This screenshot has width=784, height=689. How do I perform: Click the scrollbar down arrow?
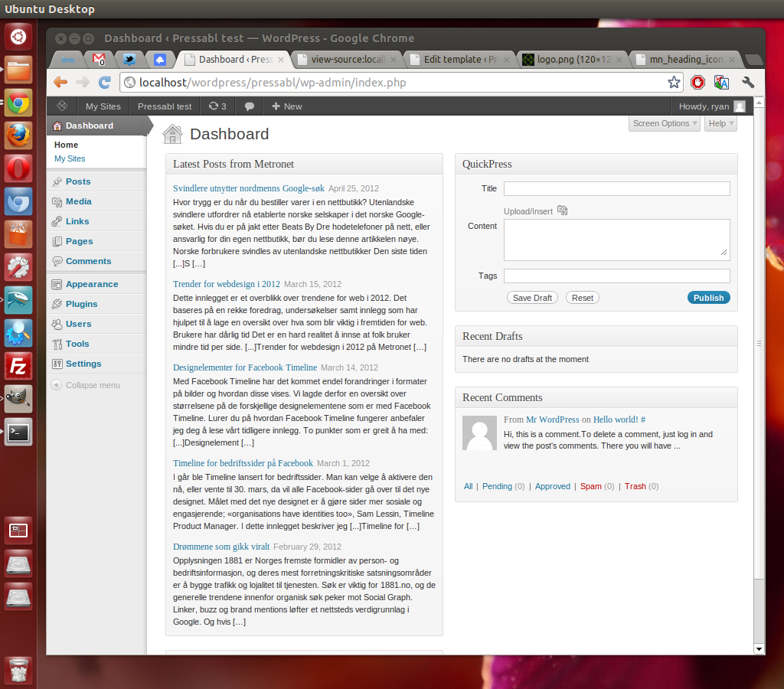pos(759,649)
